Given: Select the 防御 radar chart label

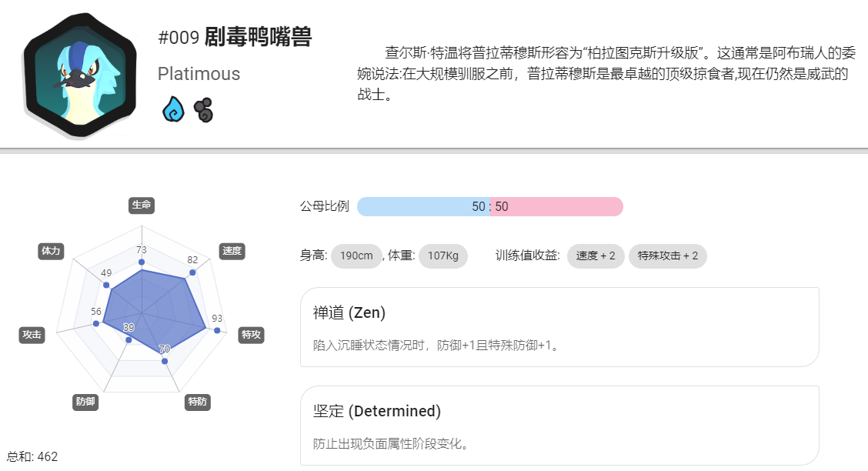Looking at the screenshot, I should click(85, 402).
